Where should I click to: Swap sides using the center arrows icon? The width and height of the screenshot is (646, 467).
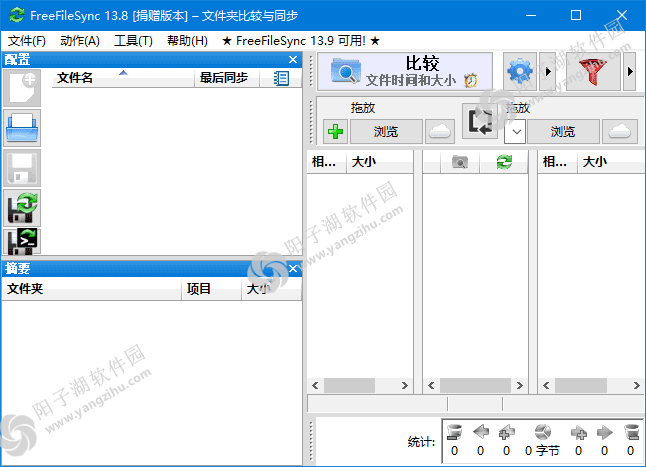click(x=480, y=121)
